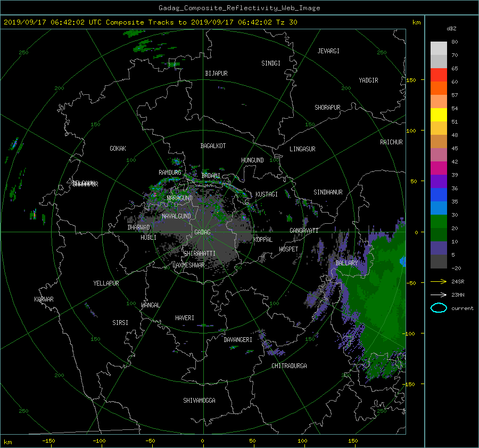
Task: Click the cyan current track ellipse icon
Action: pyautogui.click(x=439, y=308)
